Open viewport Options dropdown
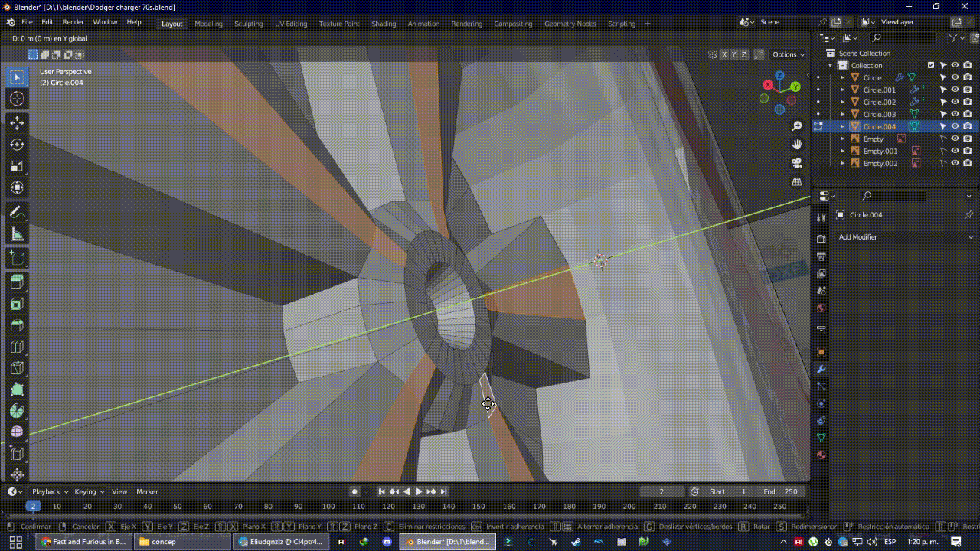 point(788,54)
